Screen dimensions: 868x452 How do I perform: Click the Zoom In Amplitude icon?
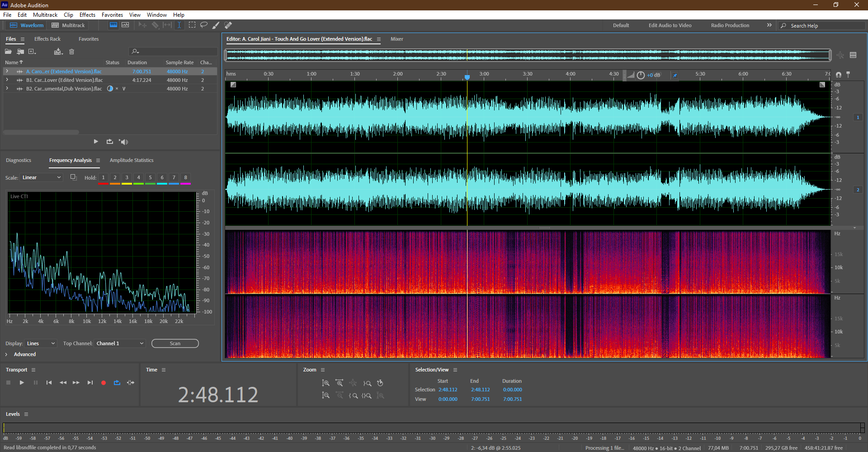(x=325, y=383)
